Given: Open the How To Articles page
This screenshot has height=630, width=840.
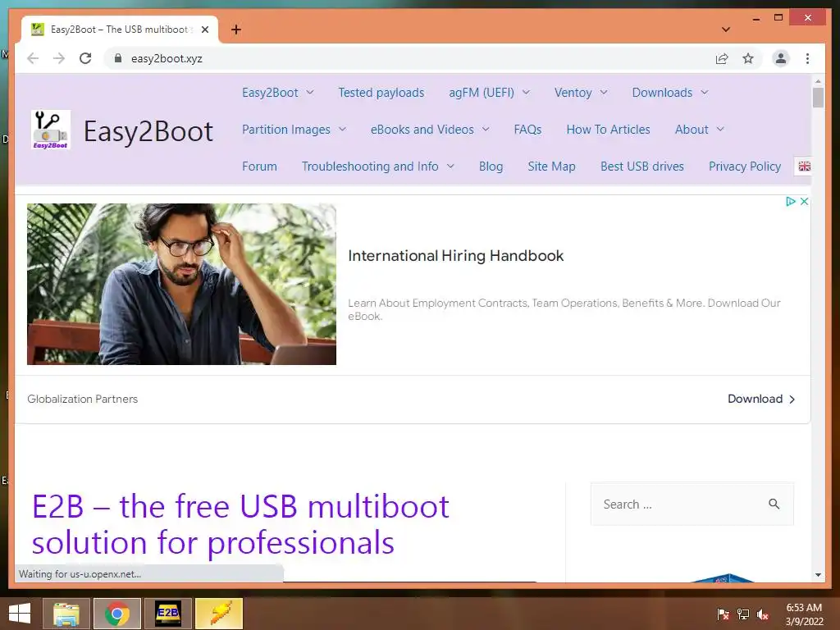Looking at the screenshot, I should pyautogui.click(x=608, y=130).
